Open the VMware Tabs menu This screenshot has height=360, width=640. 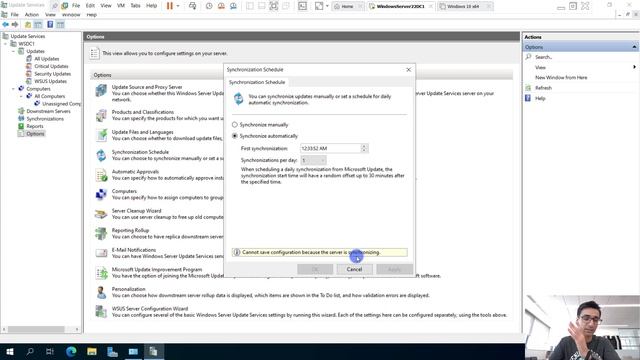[x=135, y=6]
